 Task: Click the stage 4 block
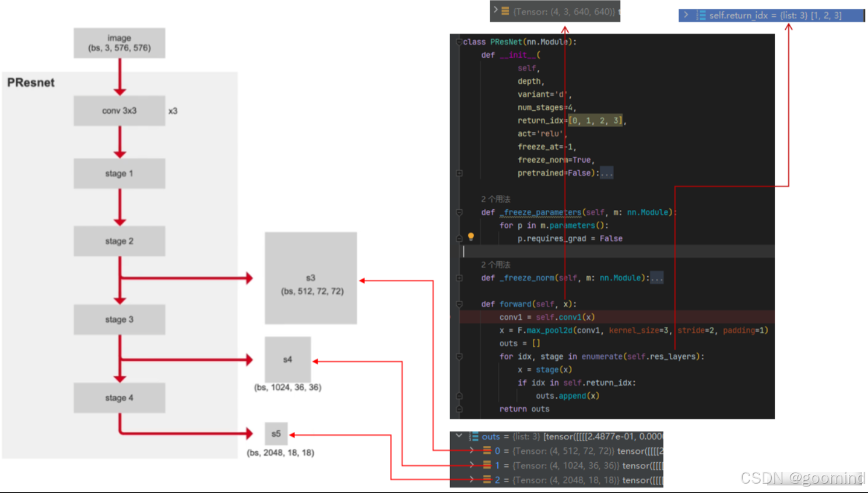[x=120, y=398]
